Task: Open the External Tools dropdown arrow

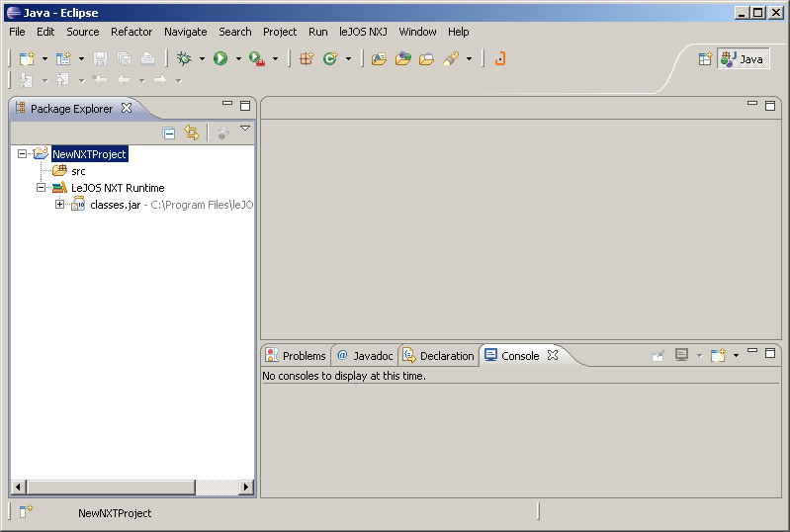Action: 275,59
